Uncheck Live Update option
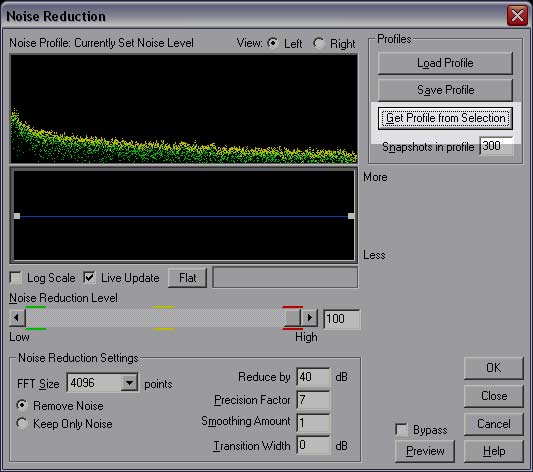Viewport: 533px width, 472px height. tap(89, 277)
